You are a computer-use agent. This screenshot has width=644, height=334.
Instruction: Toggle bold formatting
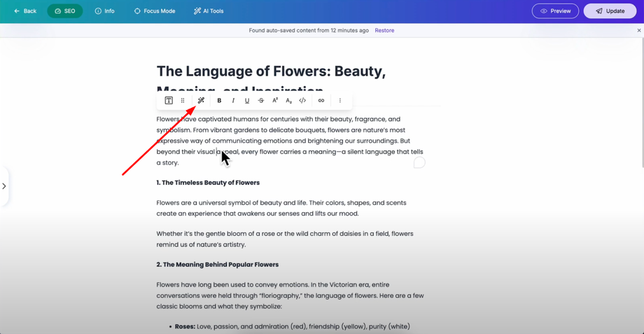pos(219,101)
